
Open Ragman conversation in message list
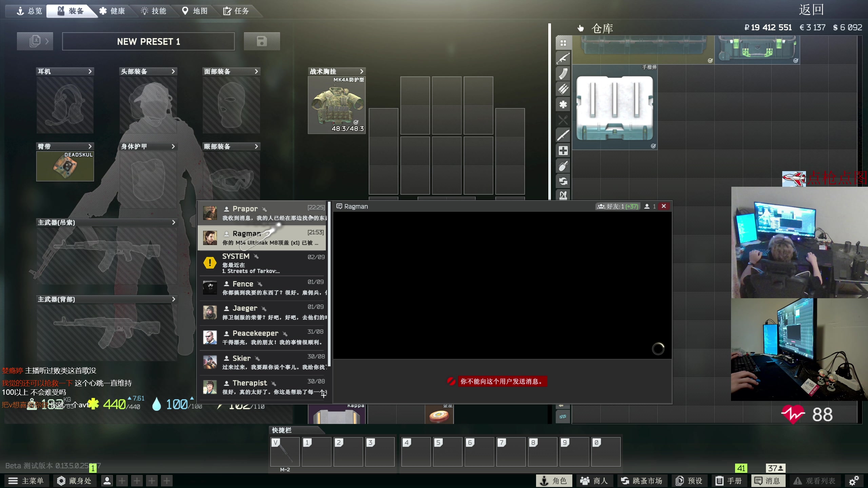point(262,238)
